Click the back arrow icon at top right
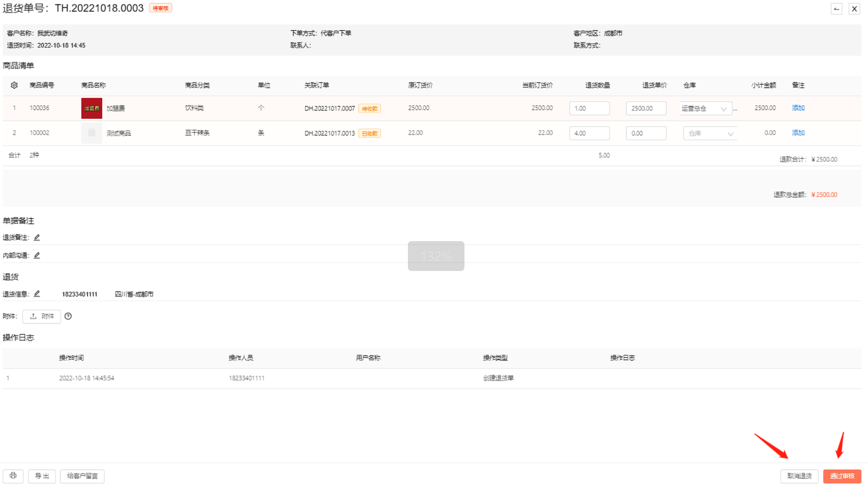 836,9
